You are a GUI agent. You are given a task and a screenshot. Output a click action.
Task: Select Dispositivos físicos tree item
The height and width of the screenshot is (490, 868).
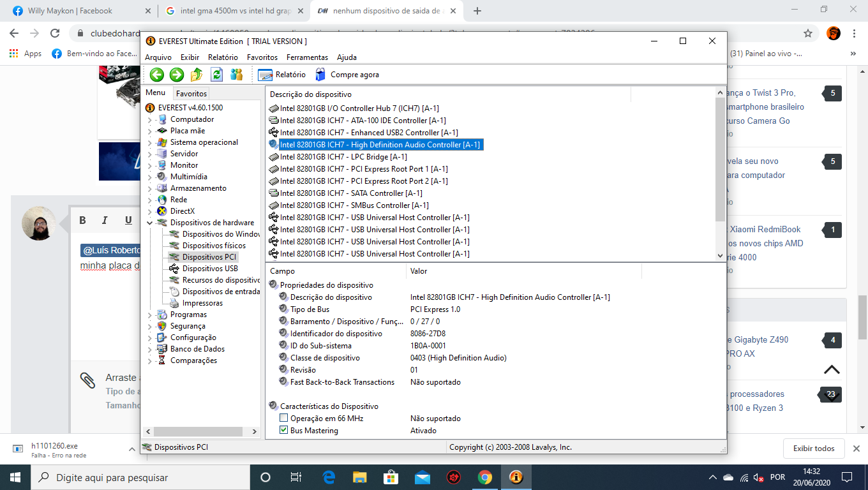(x=214, y=246)
